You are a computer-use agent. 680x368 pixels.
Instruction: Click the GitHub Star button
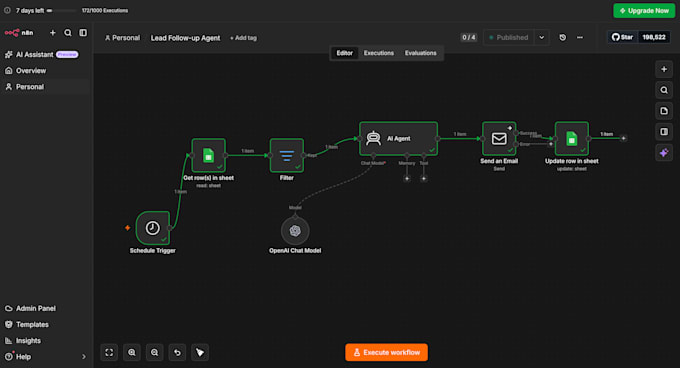(x=622, y=37)
